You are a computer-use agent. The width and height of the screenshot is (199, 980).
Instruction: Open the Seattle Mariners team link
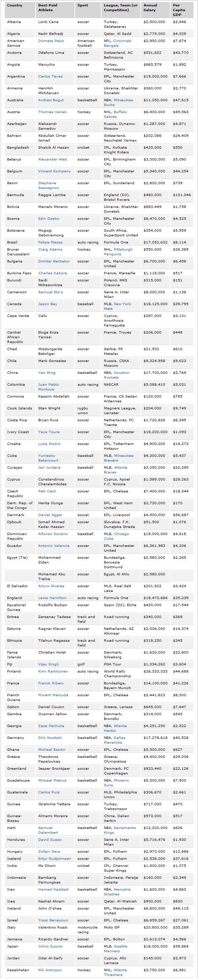tap(116, 948)
